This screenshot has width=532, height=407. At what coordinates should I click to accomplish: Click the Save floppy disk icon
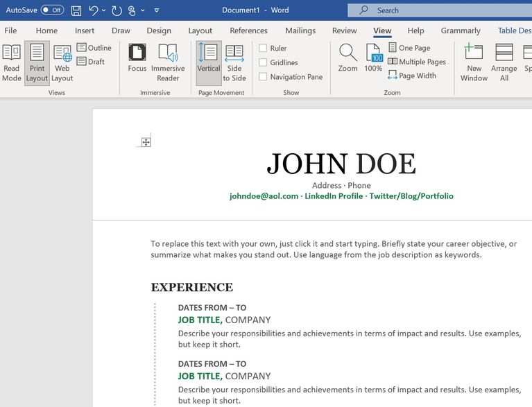[x=76, y=10]
